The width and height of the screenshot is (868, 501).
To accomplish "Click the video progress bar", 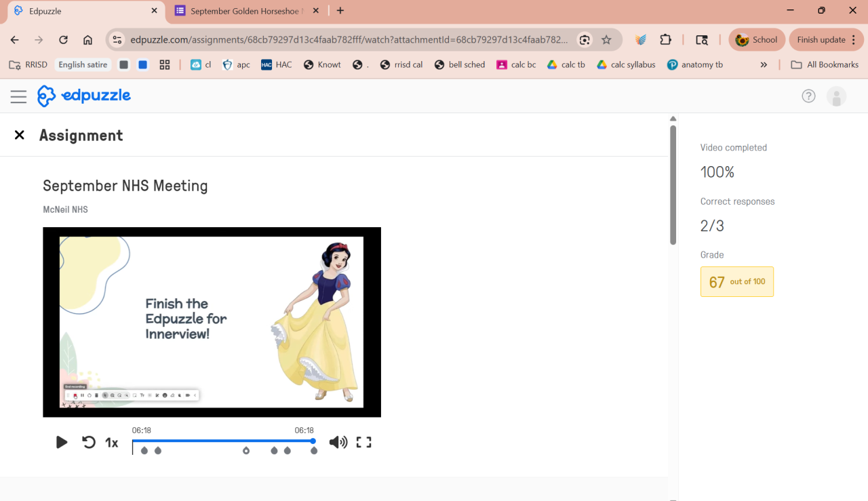I will coord(223,441).
